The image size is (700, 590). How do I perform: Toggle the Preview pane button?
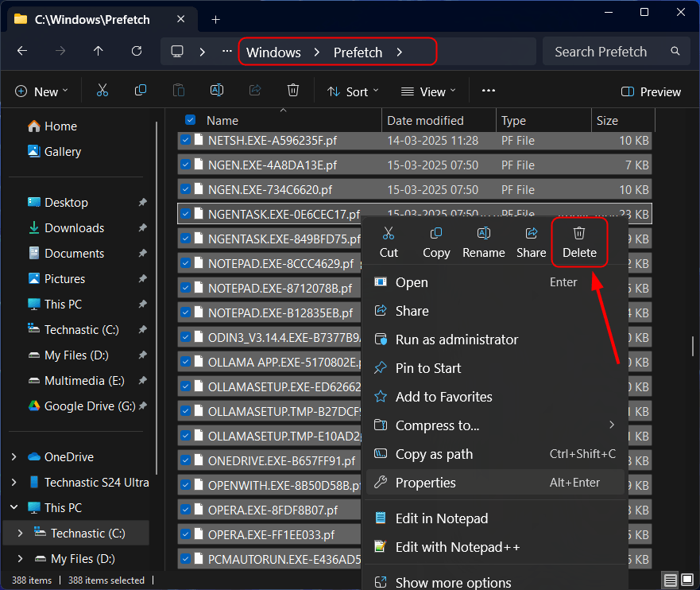pos(651,91)
